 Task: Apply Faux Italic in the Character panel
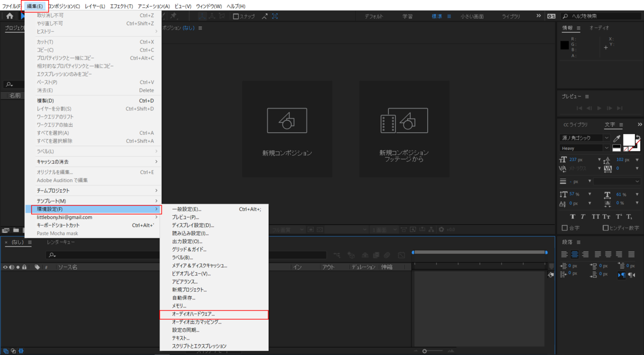click(582, 216)
